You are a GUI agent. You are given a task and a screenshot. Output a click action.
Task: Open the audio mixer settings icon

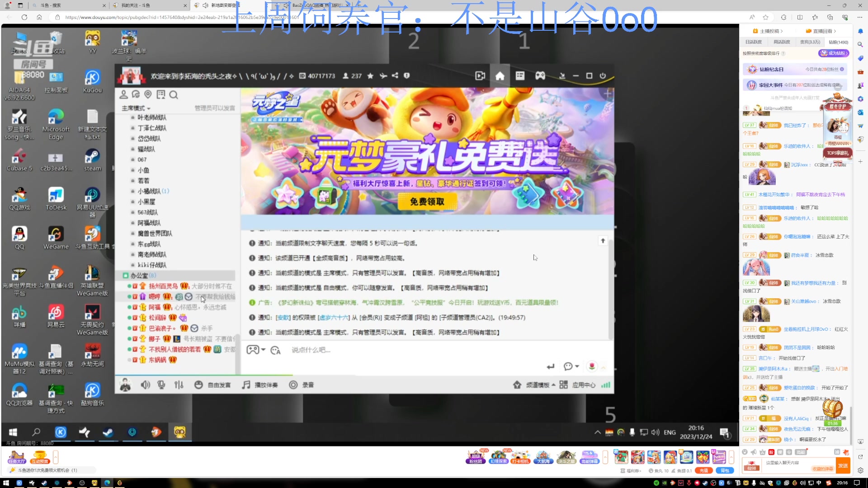coord(179,385)
